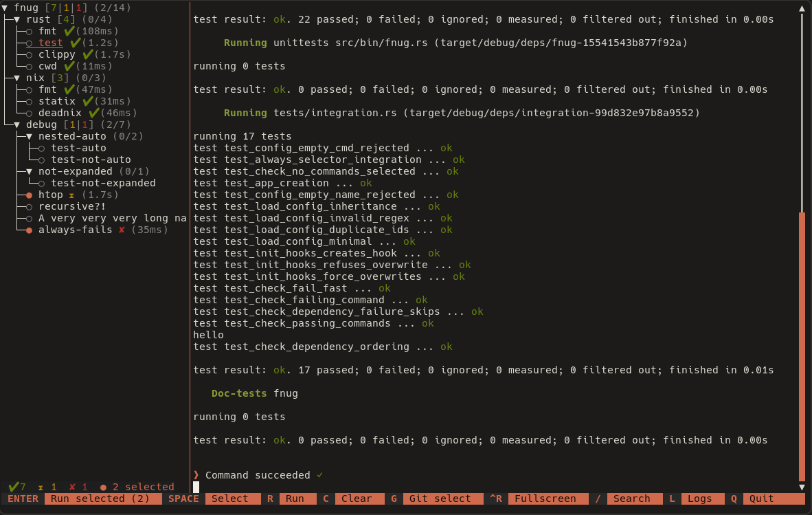Click the status bar red cross failed count
Image resolution: width=812 pixels, height=515 pixels.
point(78,487)
